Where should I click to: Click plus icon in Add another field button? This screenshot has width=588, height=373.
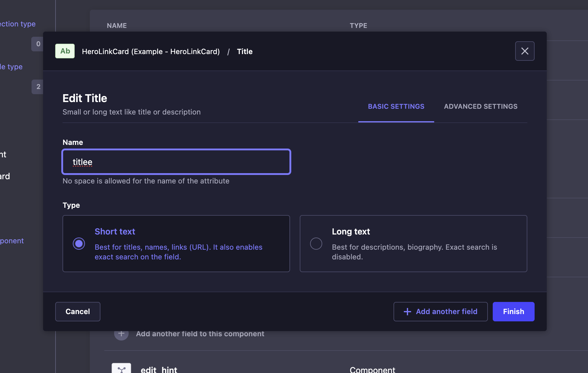coord(407,312)
